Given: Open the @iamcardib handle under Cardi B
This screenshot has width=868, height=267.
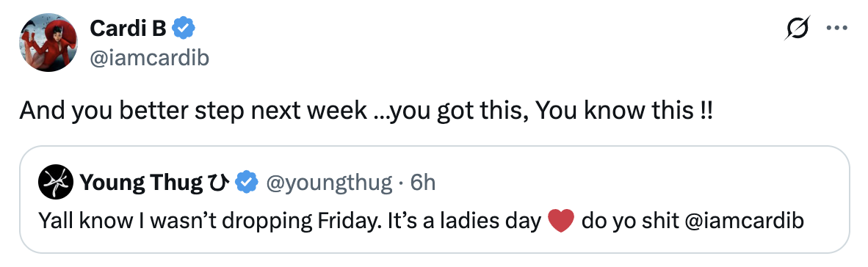Looking at the screenshot, I should (x=149, y=57).
